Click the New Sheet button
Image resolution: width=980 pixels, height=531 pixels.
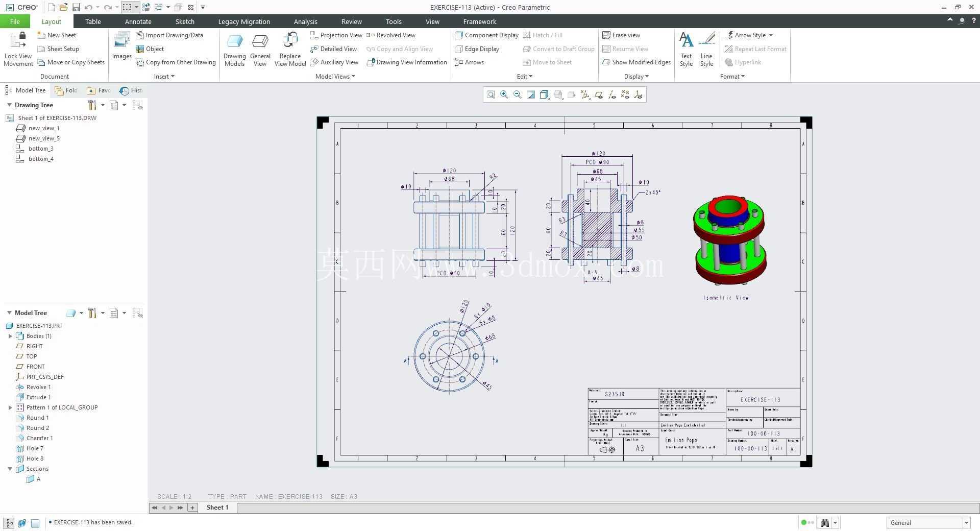point(57,35)
